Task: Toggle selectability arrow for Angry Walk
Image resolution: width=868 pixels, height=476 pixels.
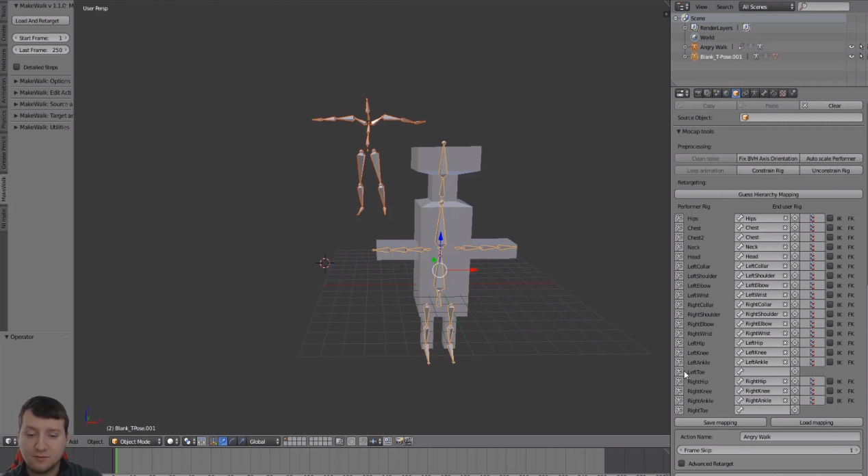Action: coord(861,47)
